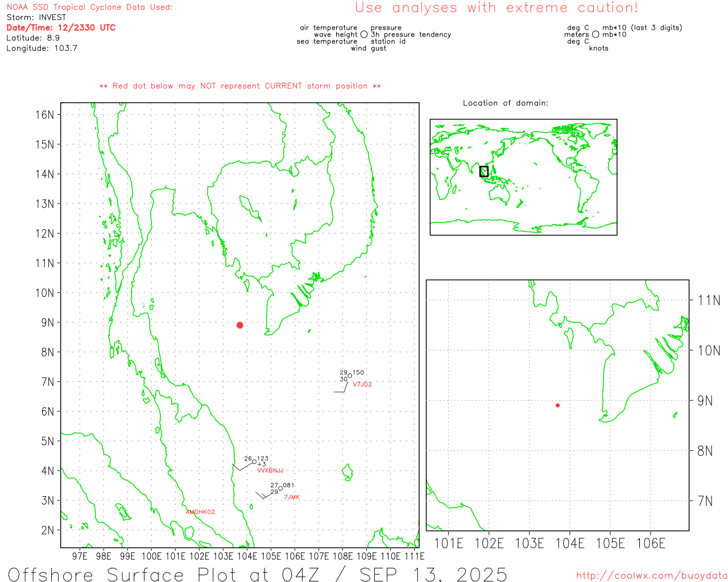Click the 'mb*10 (last 3 digits)' legend label
The width and height of the screenshot is (728, 582).
coord(642,28)
